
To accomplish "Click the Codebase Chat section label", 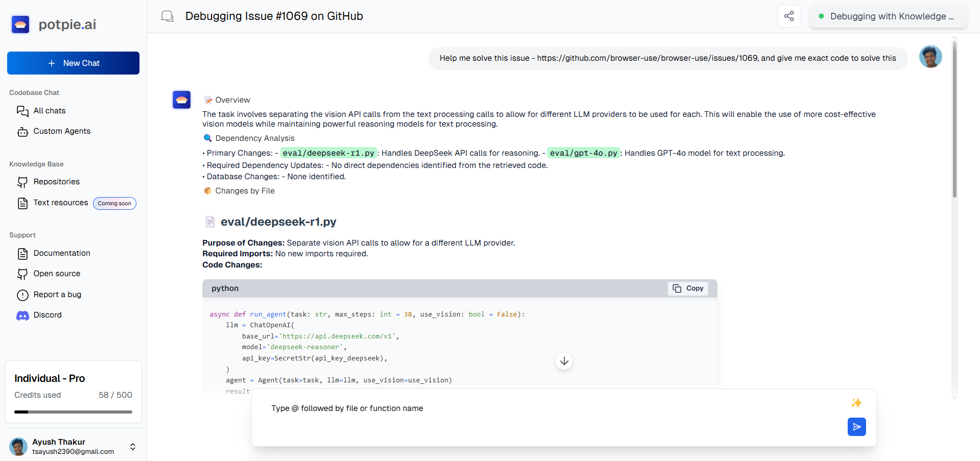I will coord(34,92).
